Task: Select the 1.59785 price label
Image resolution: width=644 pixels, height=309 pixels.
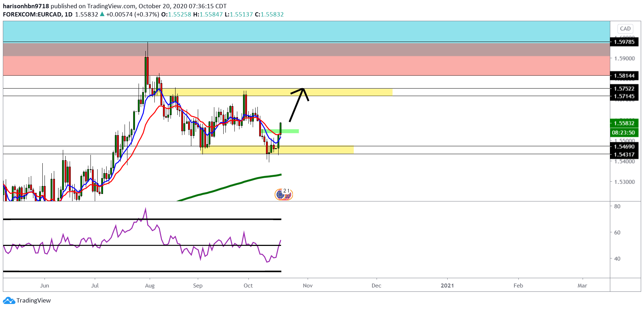Action: click(624, 42)
